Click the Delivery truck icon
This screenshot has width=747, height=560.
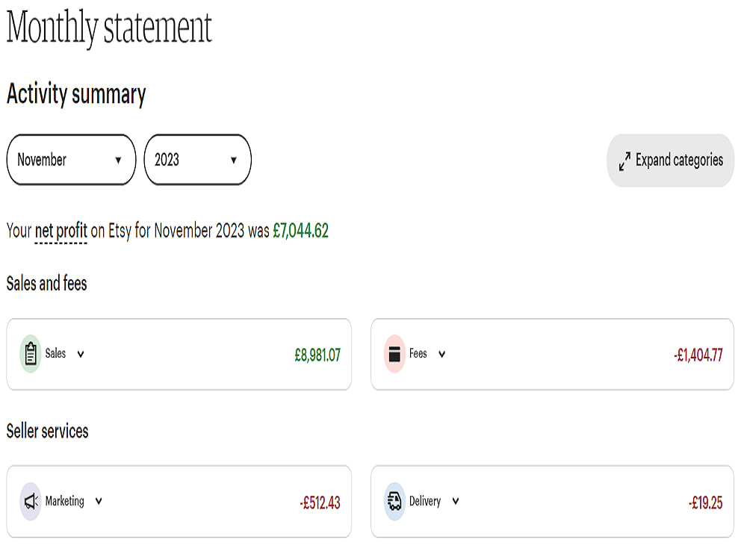(394, 502)
